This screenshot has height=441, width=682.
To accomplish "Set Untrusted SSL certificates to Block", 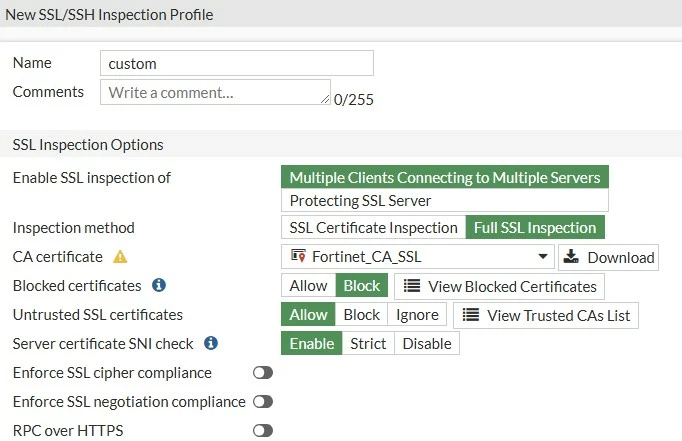I will click(361, 314).
